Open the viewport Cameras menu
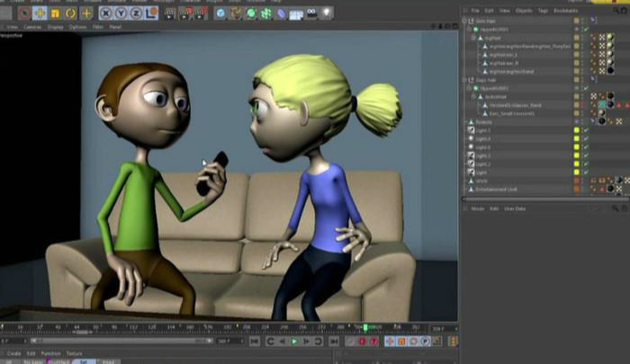 click(32, 27)
